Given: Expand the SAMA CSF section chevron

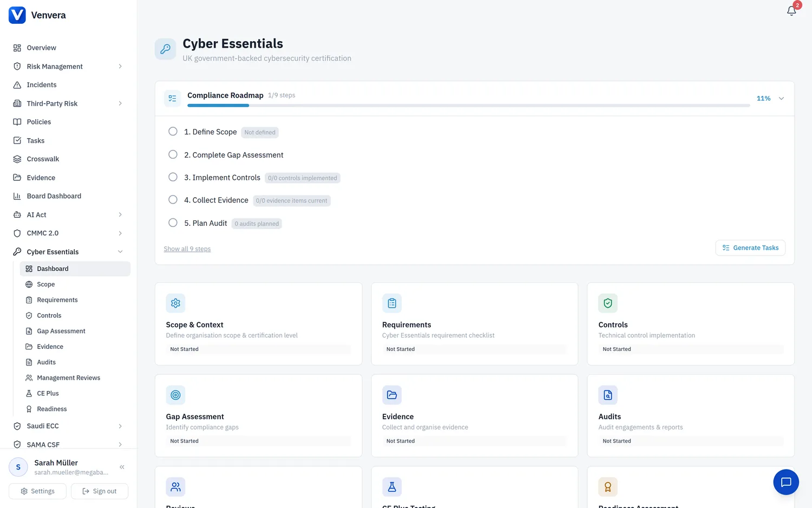Looking at the screenshot, I should [x=120, y=445].
